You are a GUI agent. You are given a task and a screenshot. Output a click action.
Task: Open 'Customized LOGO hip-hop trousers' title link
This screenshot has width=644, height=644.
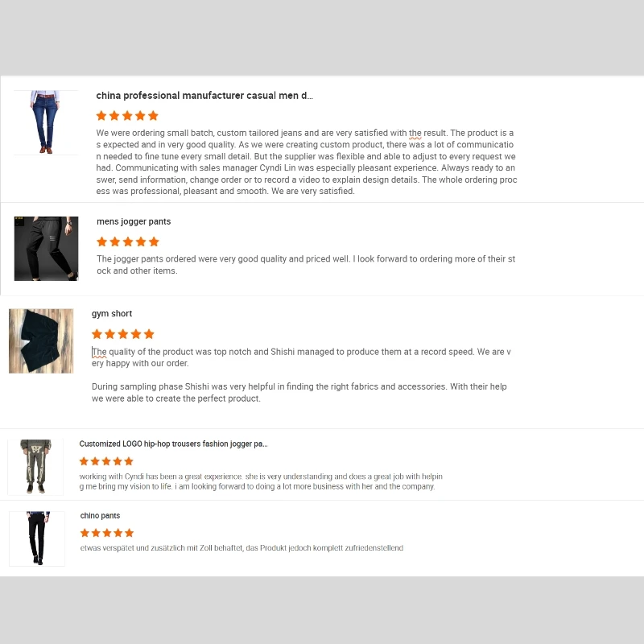(x=173, y=444)
